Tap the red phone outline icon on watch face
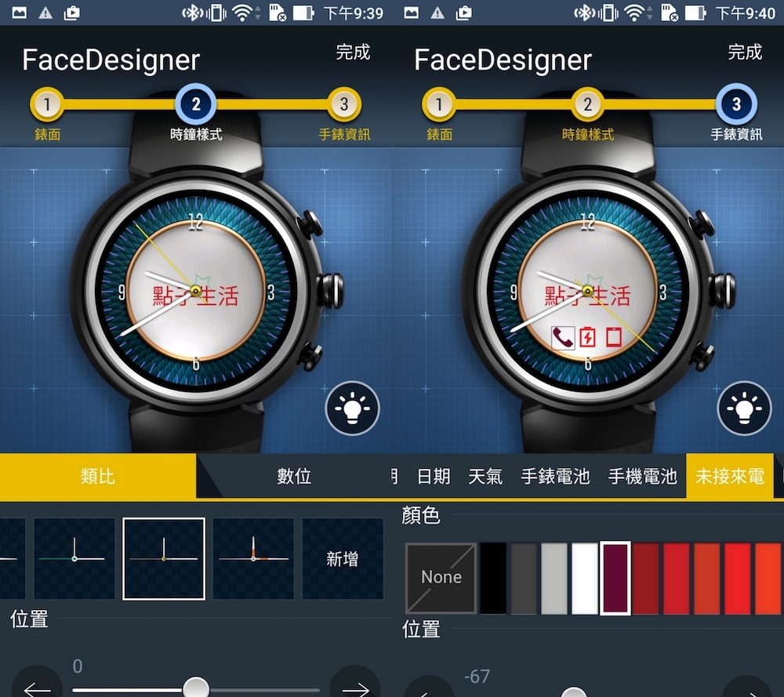This screenshot has height=697, width=784. point(612,338)
